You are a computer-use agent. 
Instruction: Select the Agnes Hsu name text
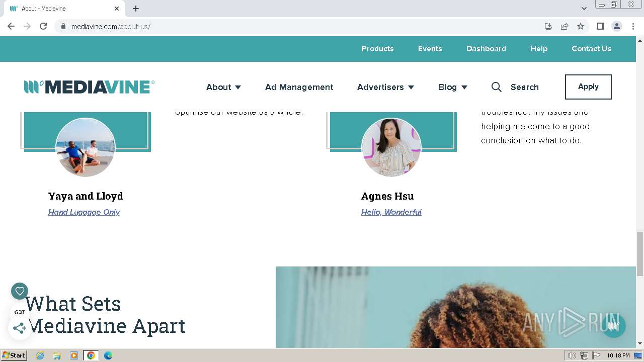(x=387, y=196)
